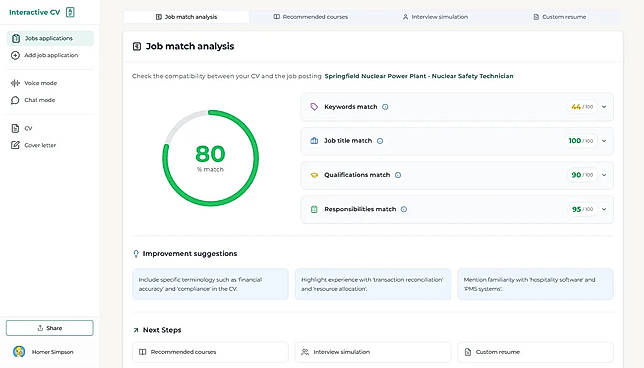Click the Chat mode speech bubble icon
644x368 pixels.
coord(15,100)
